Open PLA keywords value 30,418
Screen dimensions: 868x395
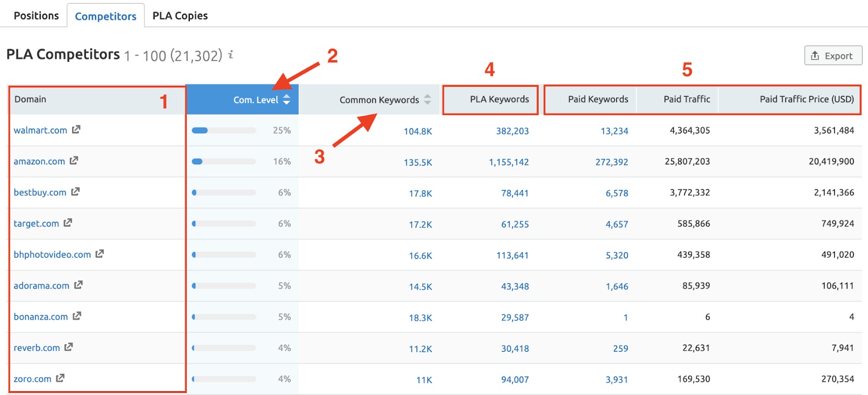pos(515,348)
